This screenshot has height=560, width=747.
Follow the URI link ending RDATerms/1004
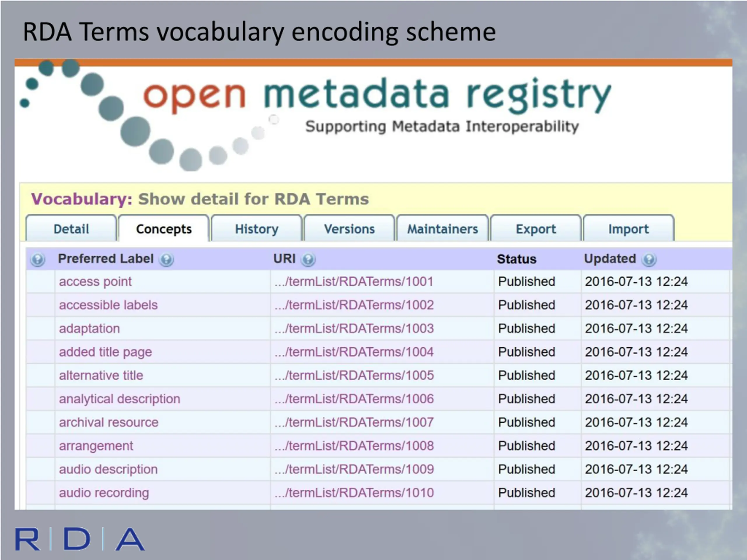pyautogui.click(x=354, y=352)
